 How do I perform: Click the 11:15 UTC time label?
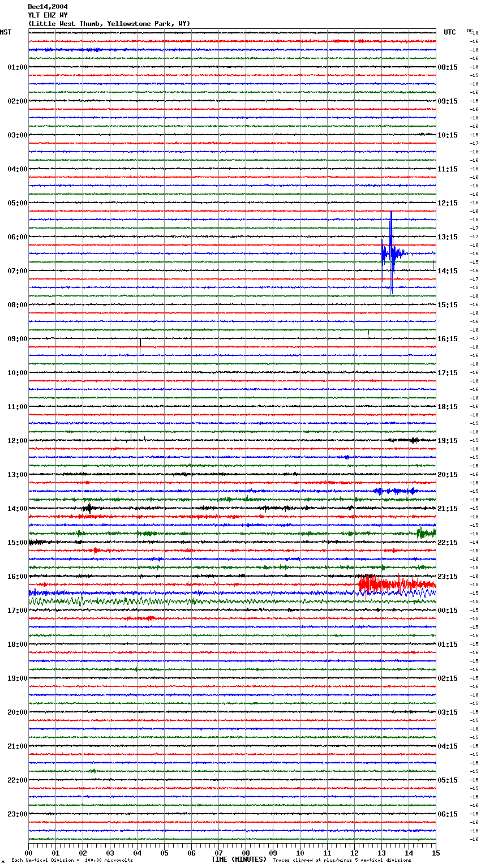tap(448, 169)
